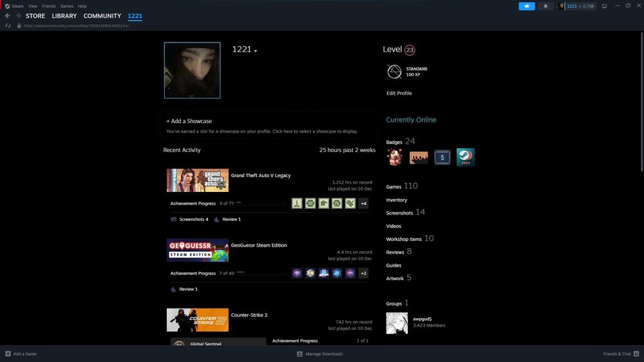Click the Edit Profile button
This screenshot has width=644, height=362.
coord(399,93)
